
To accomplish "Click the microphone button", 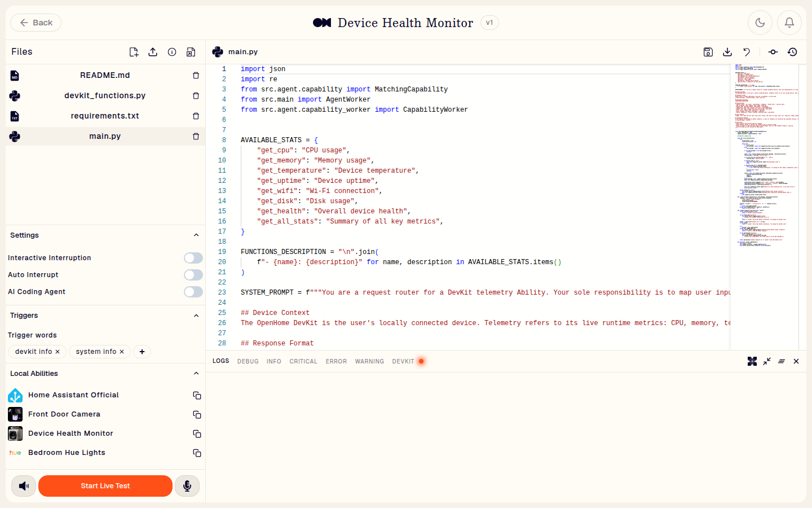I will (x=187, y=486).
